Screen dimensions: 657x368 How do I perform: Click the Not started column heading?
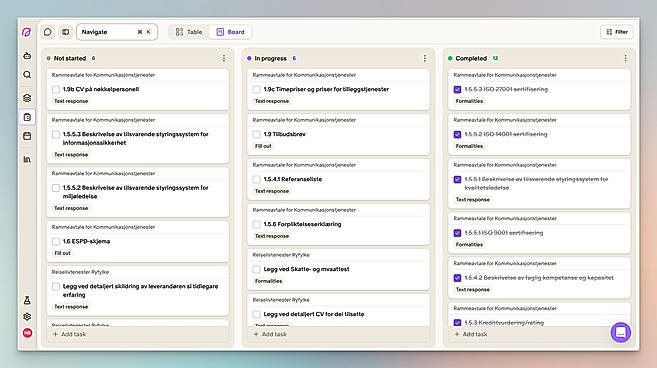tap(70, 58)
